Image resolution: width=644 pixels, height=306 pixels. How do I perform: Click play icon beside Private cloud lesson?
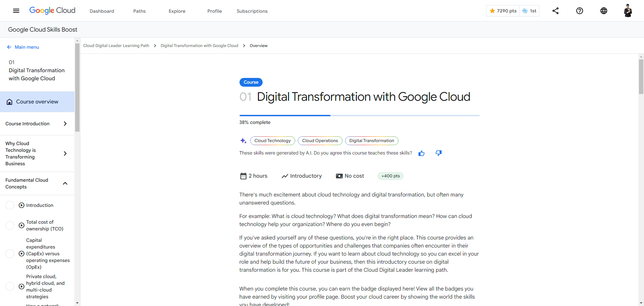pos(21,287)
